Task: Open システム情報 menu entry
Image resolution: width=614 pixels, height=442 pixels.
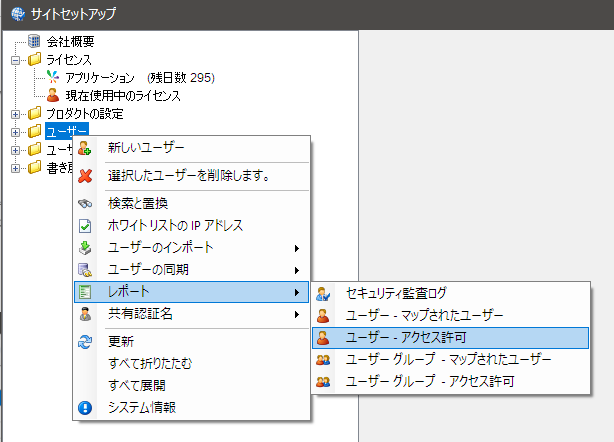Action: (191, 408)
